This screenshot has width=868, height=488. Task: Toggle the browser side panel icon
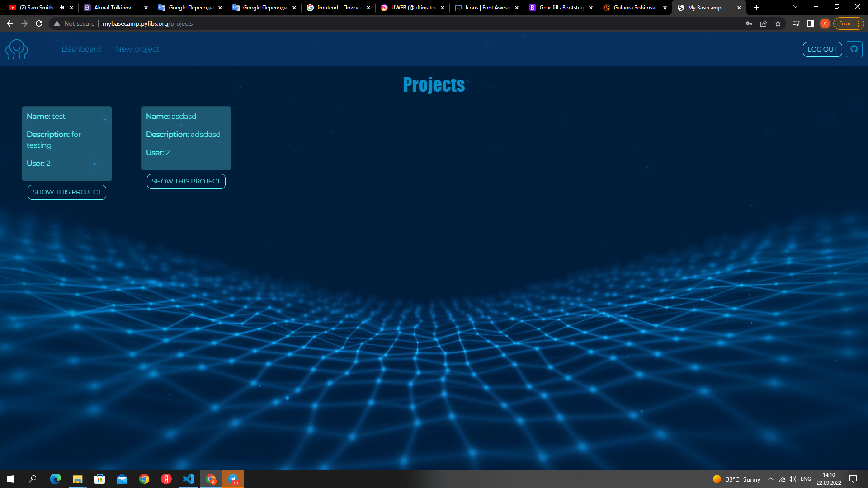click(811, 23)
